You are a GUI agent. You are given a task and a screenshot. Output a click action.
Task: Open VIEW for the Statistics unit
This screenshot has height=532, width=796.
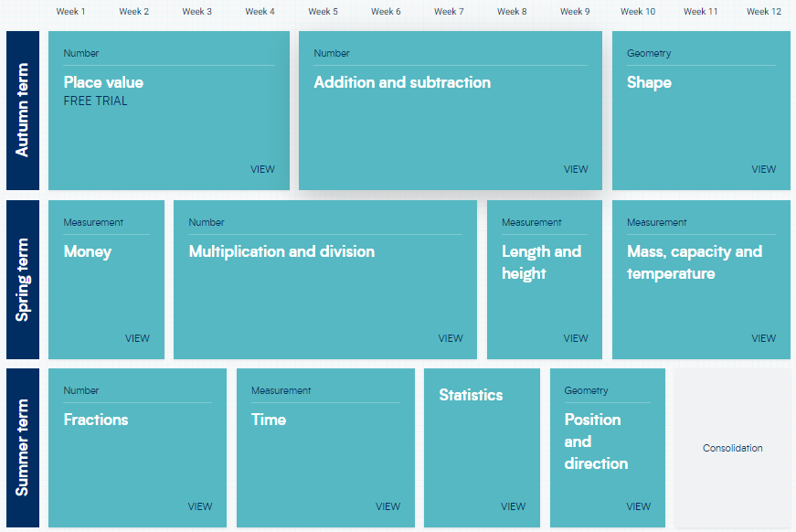point(513,506)
